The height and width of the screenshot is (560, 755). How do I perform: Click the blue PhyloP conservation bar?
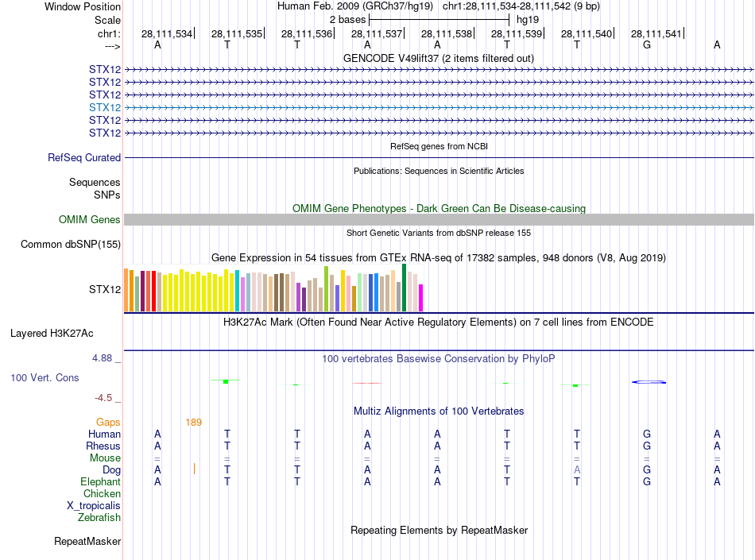click(x=649, y=382)
